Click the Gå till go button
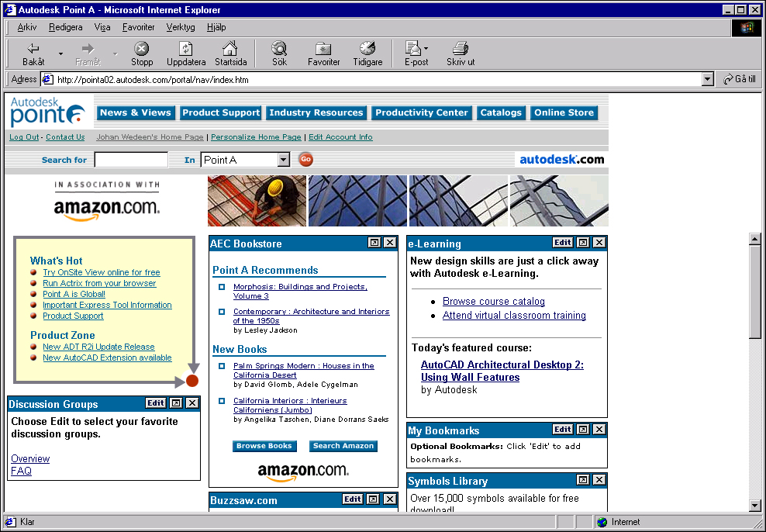This screenshot has width=766, height=532. tap(740, 79)
